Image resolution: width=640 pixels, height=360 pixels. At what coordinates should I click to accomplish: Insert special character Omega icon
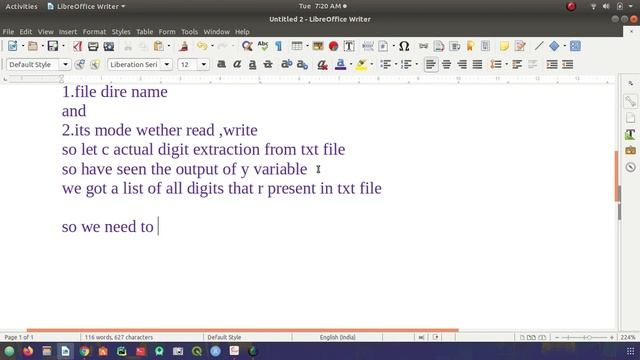coord(404,46)
